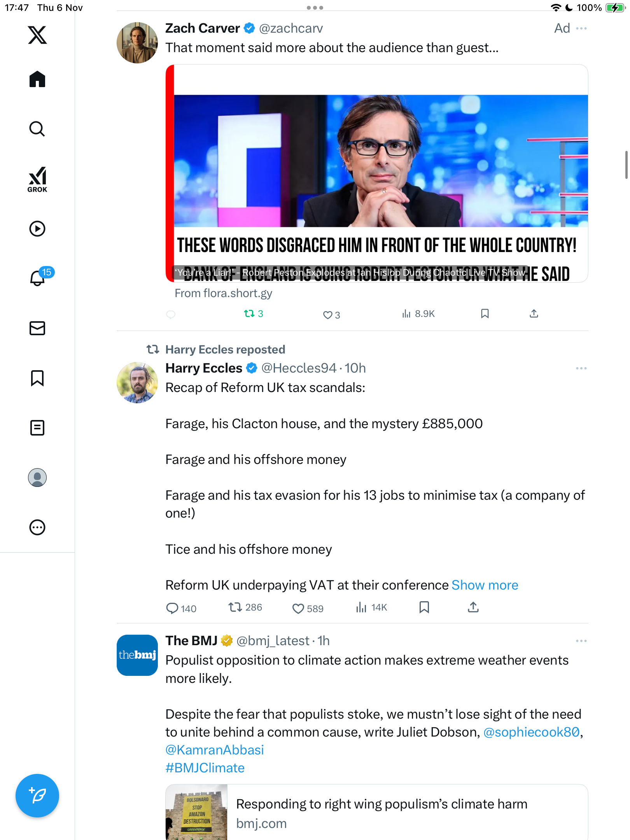Open options menu on The BMJ post
The height and width of the screenshot is (840, 630).
click(x=581, y=641)
